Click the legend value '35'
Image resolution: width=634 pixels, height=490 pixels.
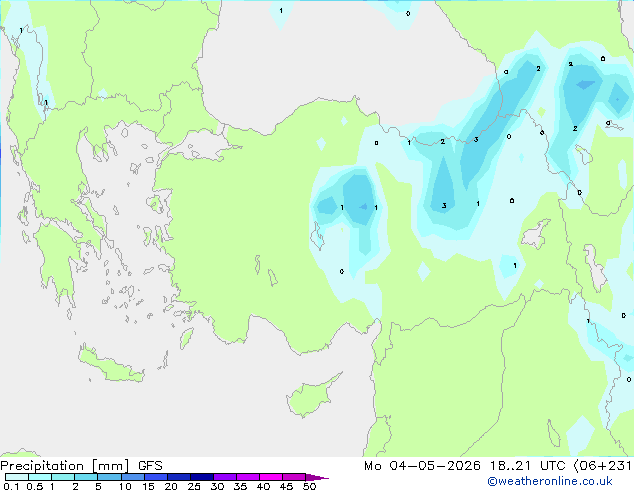(x=240, y=486)
